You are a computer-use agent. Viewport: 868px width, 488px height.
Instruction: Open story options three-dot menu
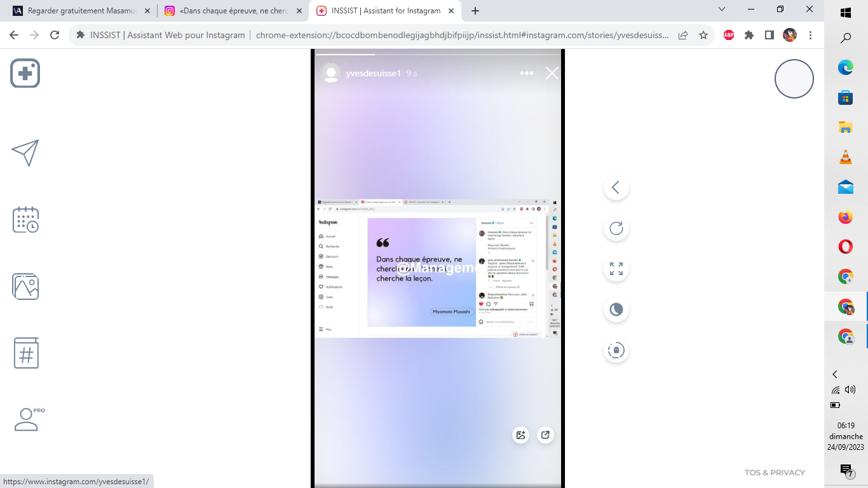click(527, 73)
